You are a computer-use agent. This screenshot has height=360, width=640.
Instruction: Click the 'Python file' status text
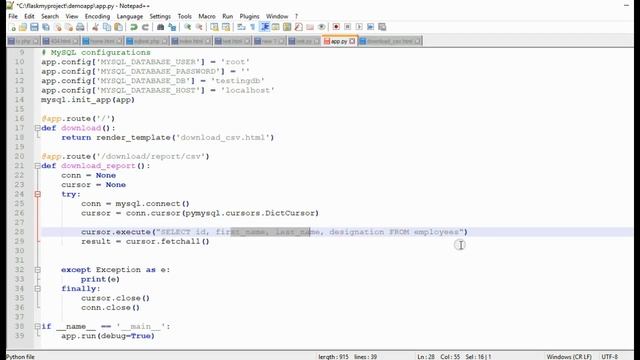click(x=20, y=356)
